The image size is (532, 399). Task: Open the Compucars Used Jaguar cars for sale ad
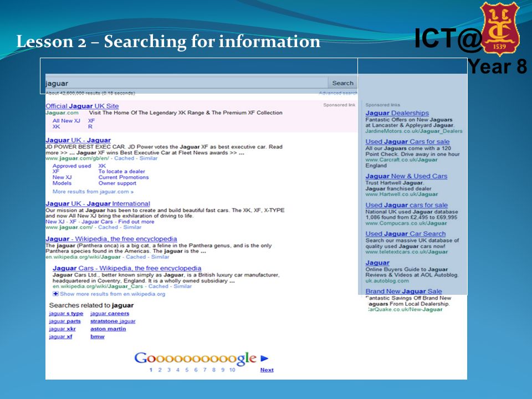[406, 205]
